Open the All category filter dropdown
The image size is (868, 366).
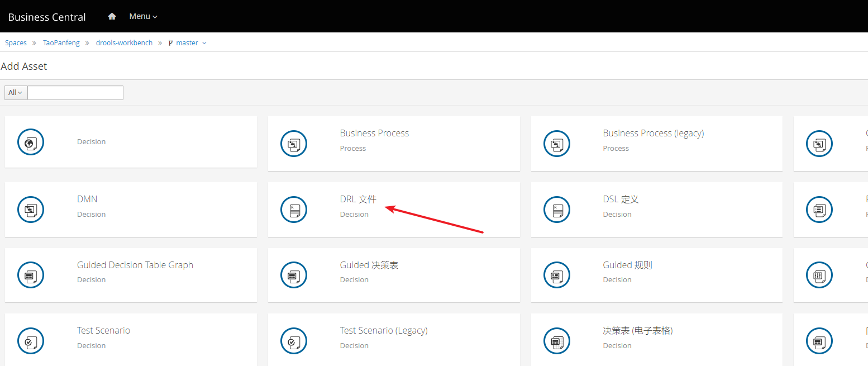[x=16, y=93]
